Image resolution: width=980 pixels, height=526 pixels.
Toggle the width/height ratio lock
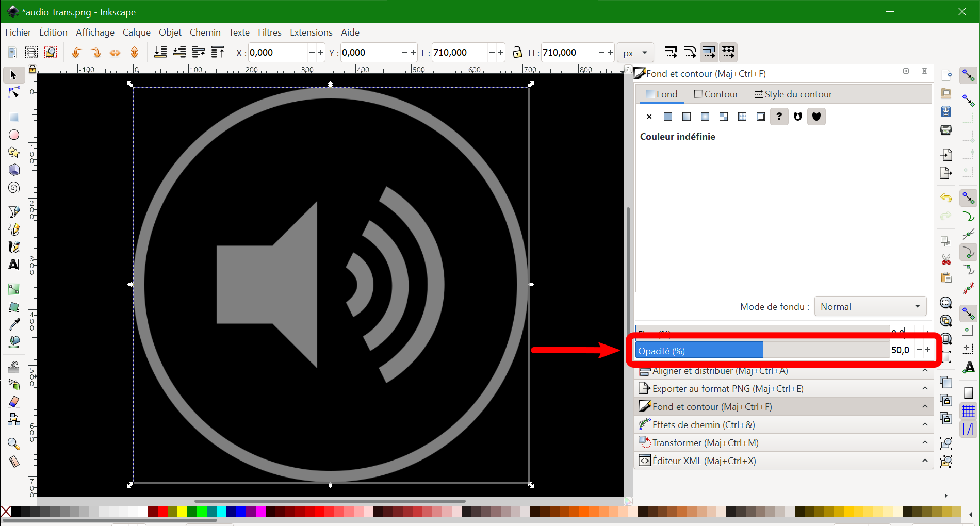tap(517, 52)
